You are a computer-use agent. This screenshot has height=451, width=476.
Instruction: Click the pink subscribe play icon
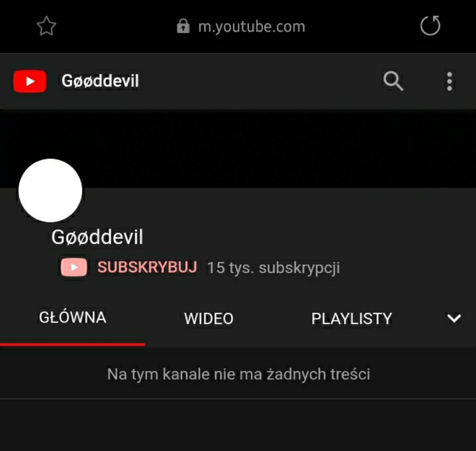[x=74, y=267]
